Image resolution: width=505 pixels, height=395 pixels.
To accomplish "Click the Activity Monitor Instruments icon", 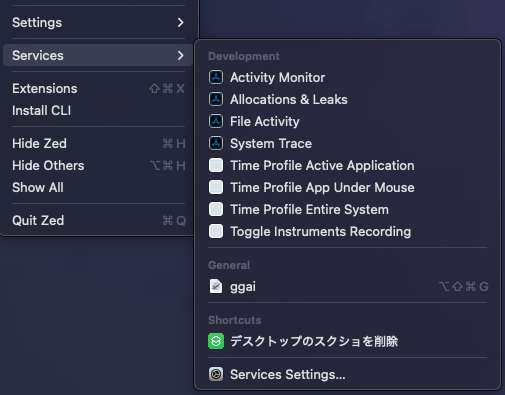I will point(216,77).
